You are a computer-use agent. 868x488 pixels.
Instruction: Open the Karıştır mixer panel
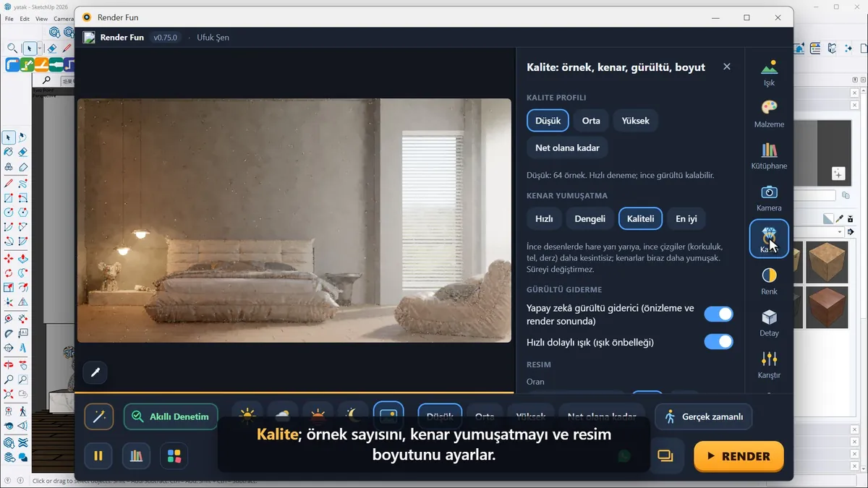coord(769,365)
